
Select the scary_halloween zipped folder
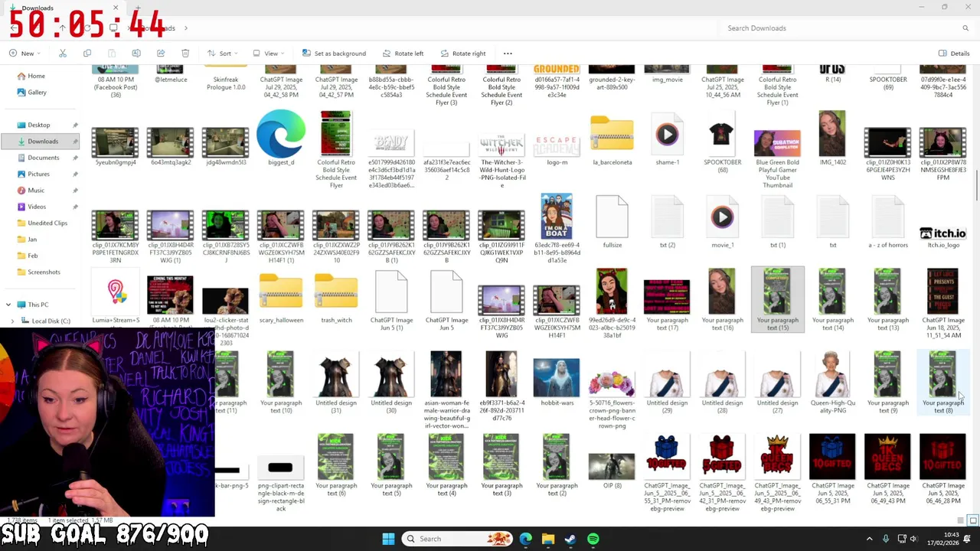tap(281, 298)
